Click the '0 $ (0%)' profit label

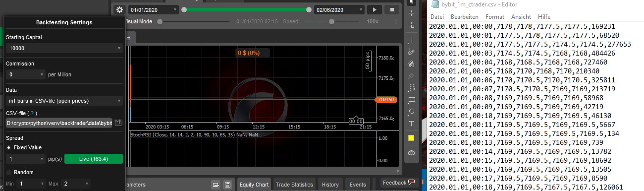click(x=249, y=53)
